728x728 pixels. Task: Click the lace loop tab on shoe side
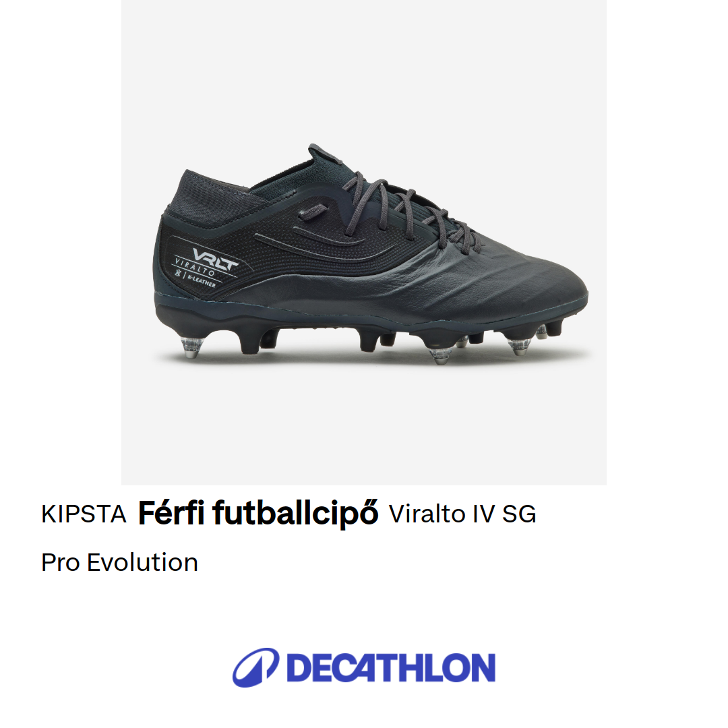[x=312, y=212]
